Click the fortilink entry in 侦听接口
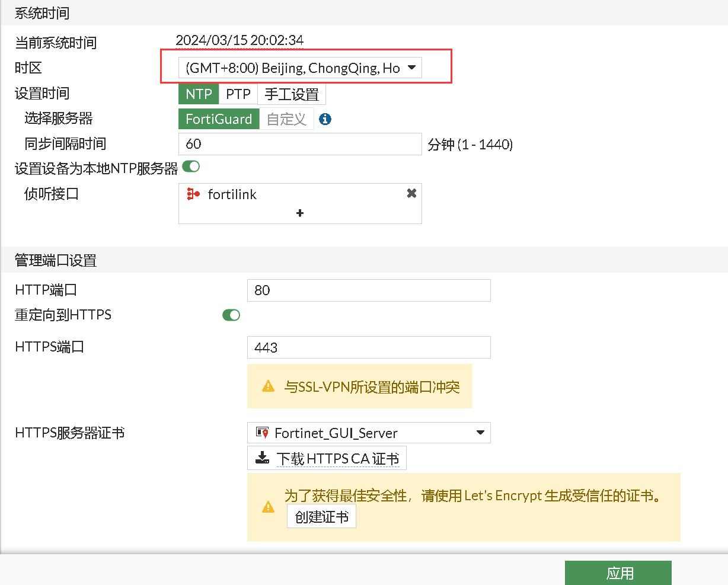 (300, 194)
